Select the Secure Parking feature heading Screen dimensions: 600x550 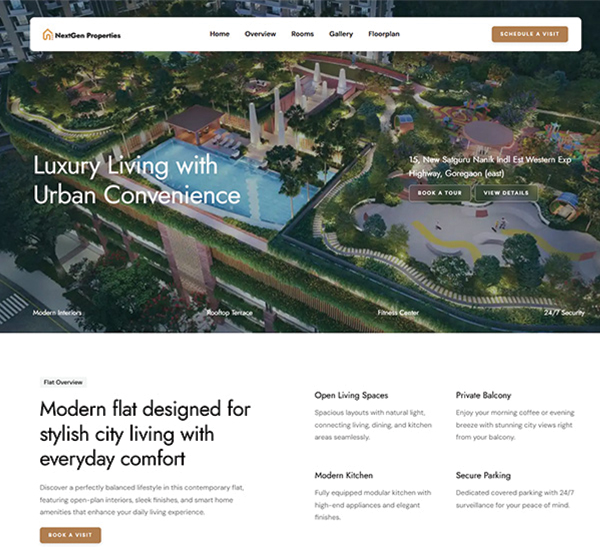click(x=483, y=475)
